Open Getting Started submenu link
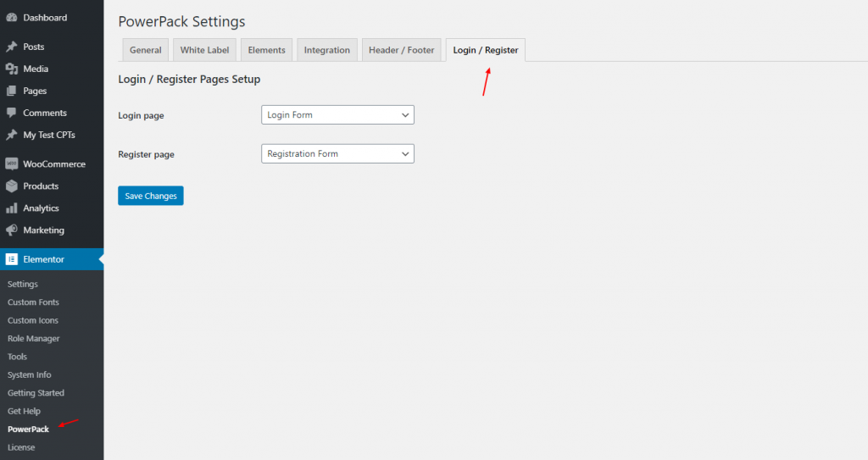Image resolution: width=868 pixels, height=460 pixels. [36, 393]
